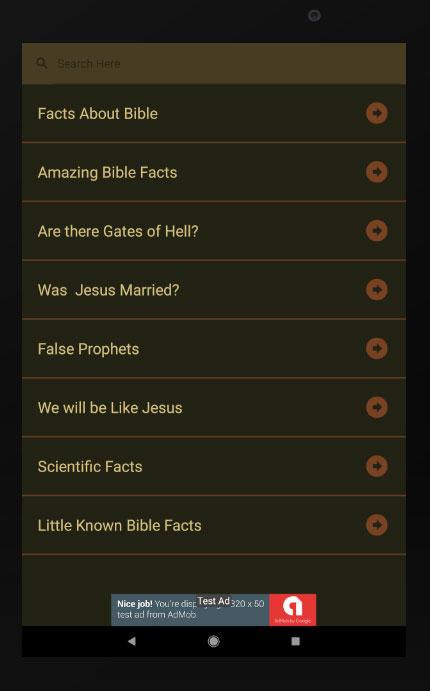Open the Scientific Facts arrow icon
430x691 pixels.
pos(377,466)
